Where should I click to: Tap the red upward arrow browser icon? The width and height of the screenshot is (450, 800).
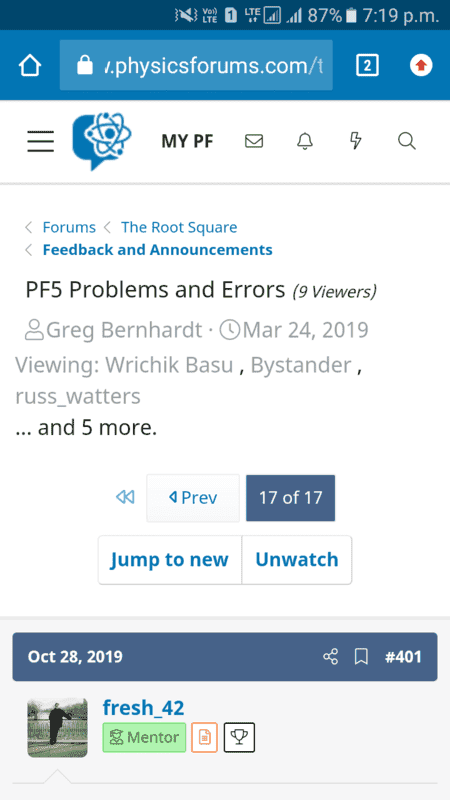(x=421, y=65)
